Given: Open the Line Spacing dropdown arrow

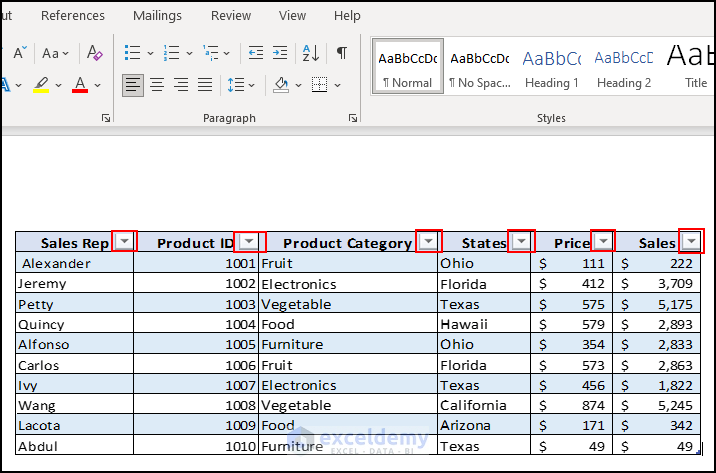Looking at the screenshot, I should 252,85.
